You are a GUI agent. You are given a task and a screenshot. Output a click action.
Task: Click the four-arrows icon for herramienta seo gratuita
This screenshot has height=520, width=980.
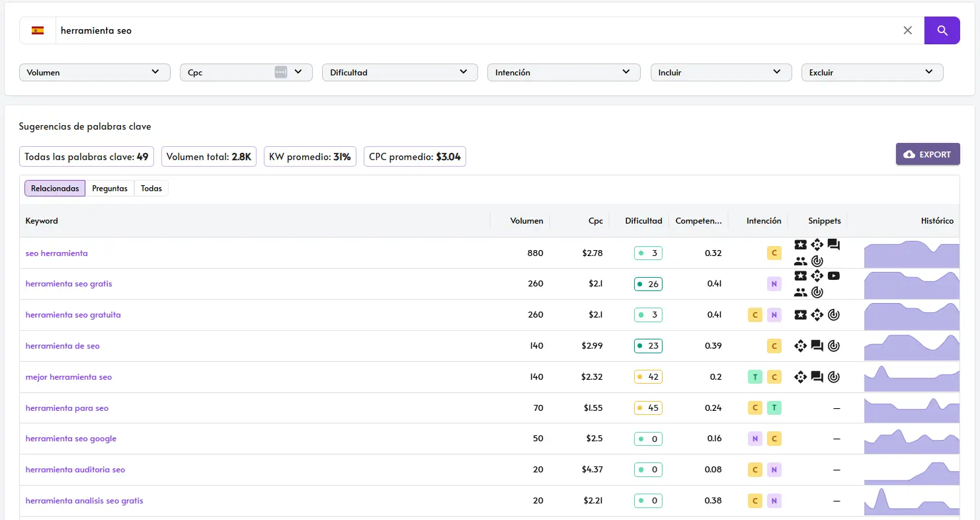[x=817, y=315]
